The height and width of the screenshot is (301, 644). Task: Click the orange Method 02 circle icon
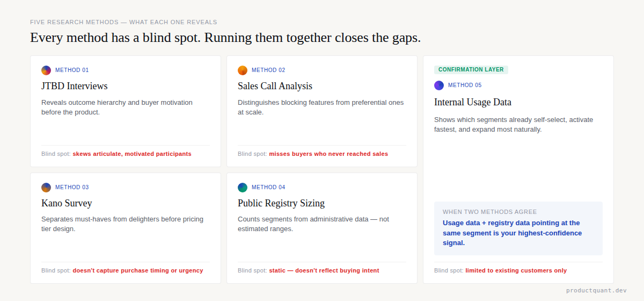[243, 70]
